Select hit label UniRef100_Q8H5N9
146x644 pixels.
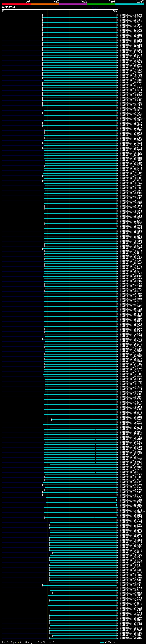click(131, 281)
